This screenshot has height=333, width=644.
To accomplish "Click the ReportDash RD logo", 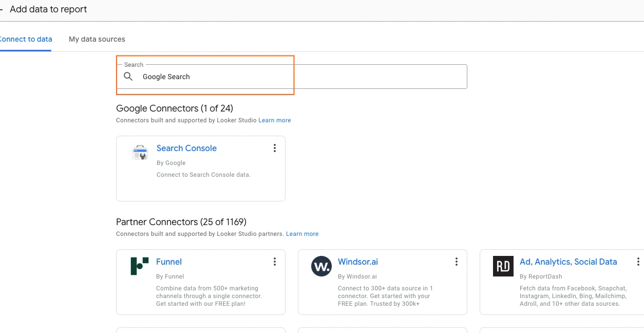I will [x=503, y=266].
